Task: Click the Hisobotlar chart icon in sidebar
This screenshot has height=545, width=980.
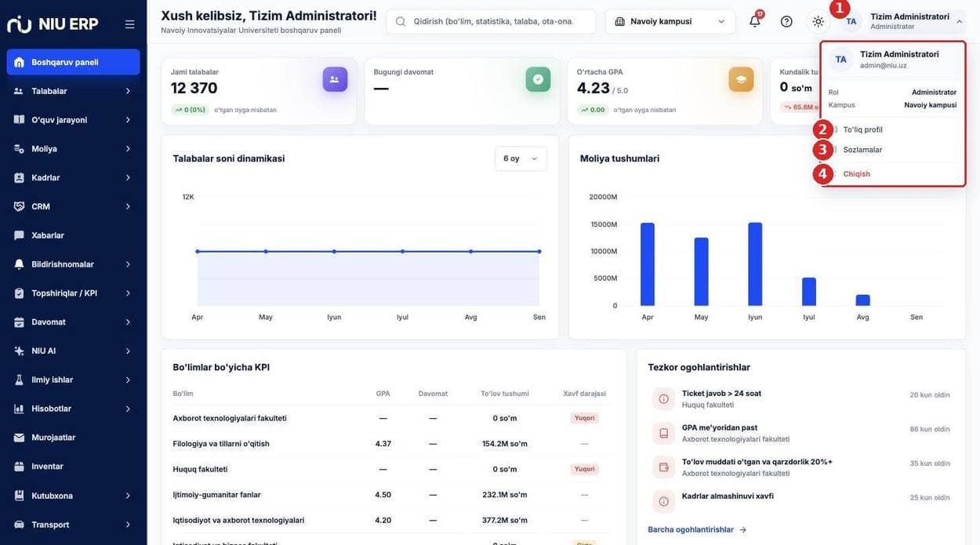Action: pos(19,409)
